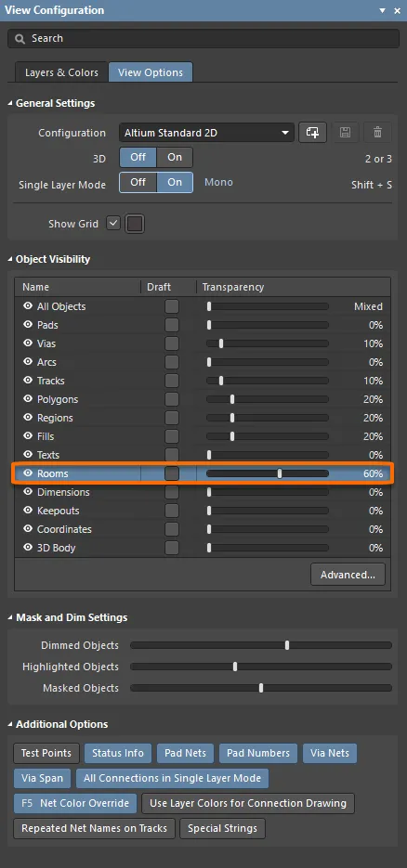Enable the Test Points option button

(46, 753)
